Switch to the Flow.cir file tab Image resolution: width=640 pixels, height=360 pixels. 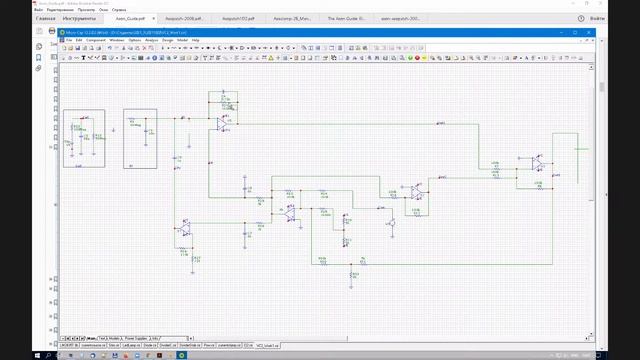209,346
